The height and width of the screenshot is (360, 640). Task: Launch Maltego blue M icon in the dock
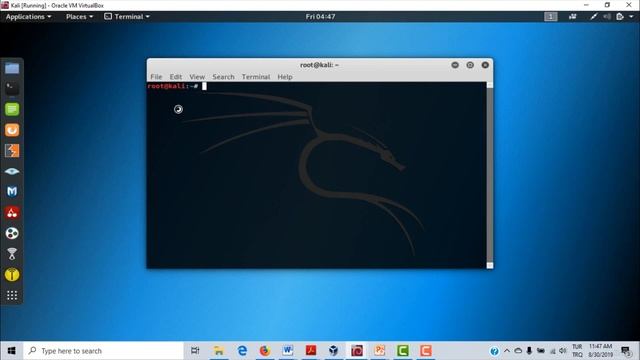click(x=12, y=191)
